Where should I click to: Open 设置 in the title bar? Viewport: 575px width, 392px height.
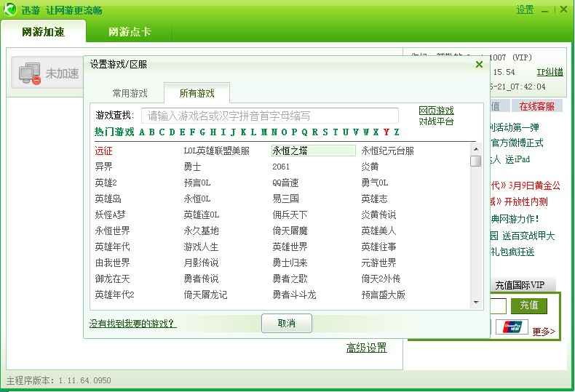coord(526,9)
